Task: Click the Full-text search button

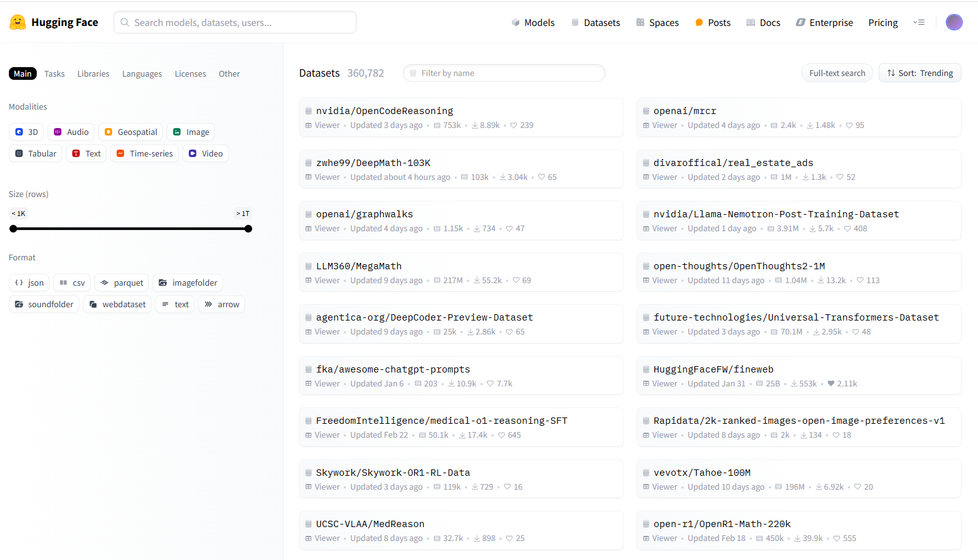Action: coord(837,73)
